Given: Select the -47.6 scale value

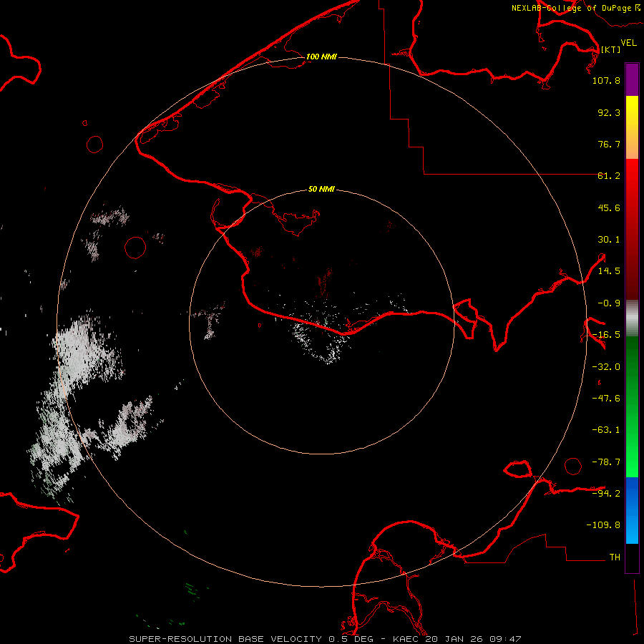Looking at the screenshot, I should click(x=606, y=399).
